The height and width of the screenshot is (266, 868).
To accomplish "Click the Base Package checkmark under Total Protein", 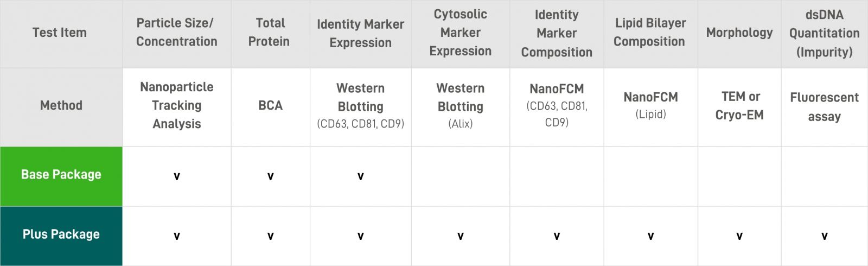I will (x=270, y=176).
